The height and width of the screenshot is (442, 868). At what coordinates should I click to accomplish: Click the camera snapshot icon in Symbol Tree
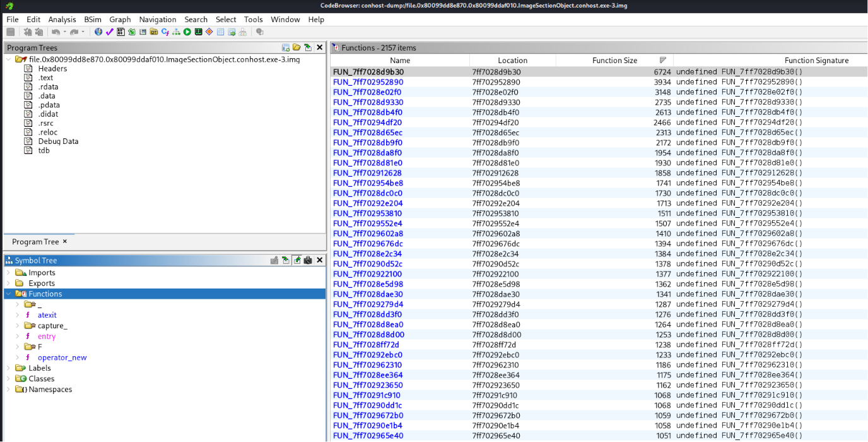coord(308,260)
